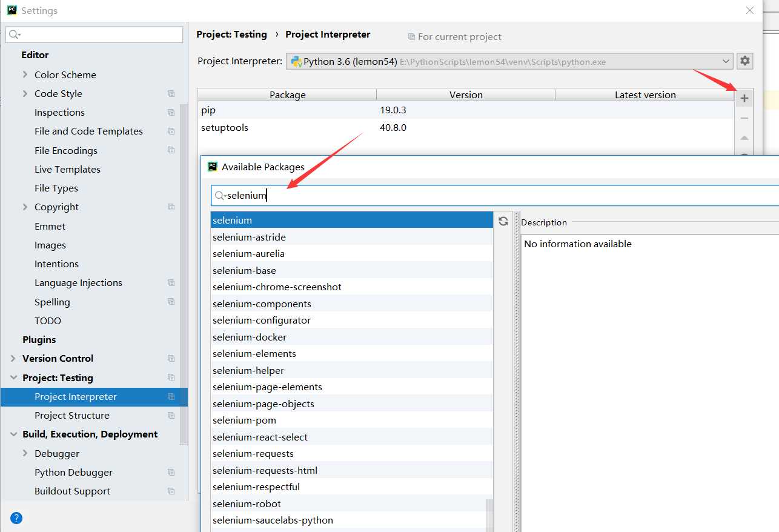Click project-level icon next to File and Code Templates
Image resolution: width=779 pixels, height=532 pixels.
click(171, 131)
